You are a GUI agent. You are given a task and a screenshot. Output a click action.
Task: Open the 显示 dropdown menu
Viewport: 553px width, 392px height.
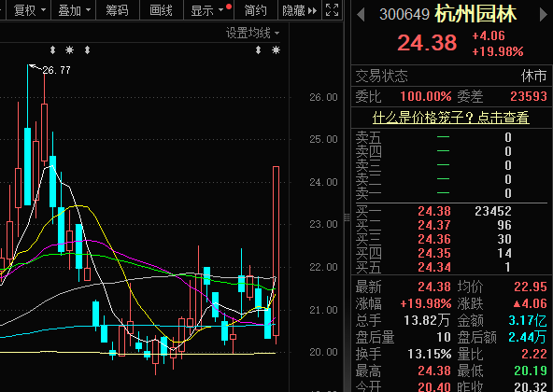click(208, 10)
